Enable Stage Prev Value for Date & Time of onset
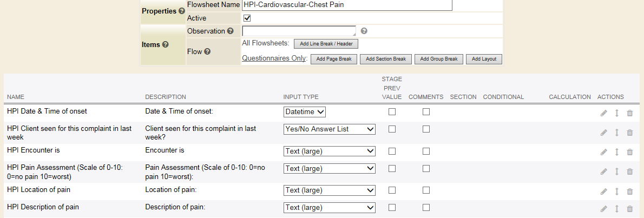 pyautogui.click(x=392, y=111)
